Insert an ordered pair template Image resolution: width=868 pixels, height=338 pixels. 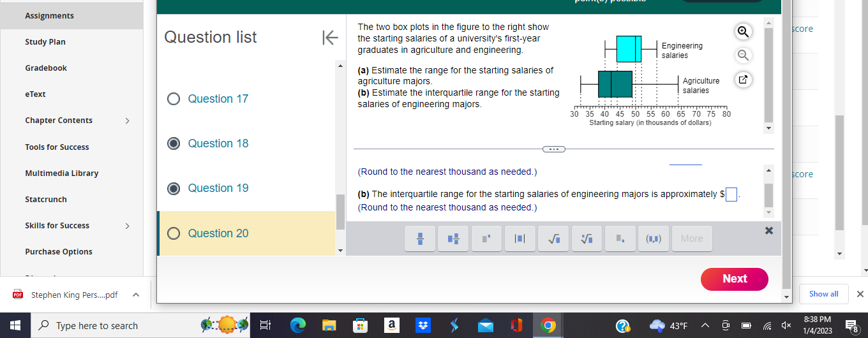tap(654, 239)
